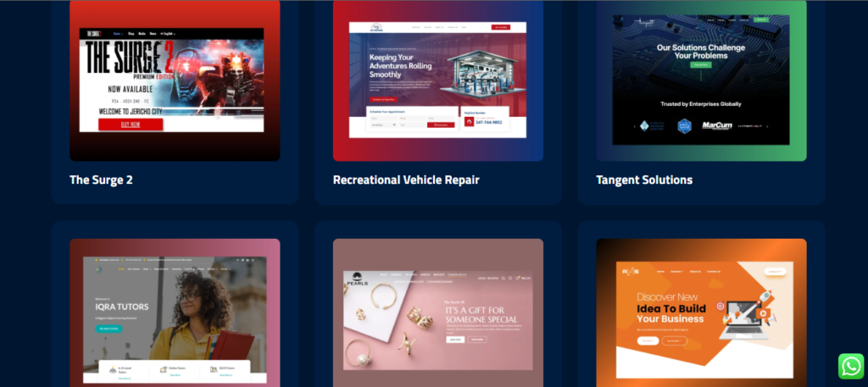Open the Tangent Solutions title link

[643, 180]
